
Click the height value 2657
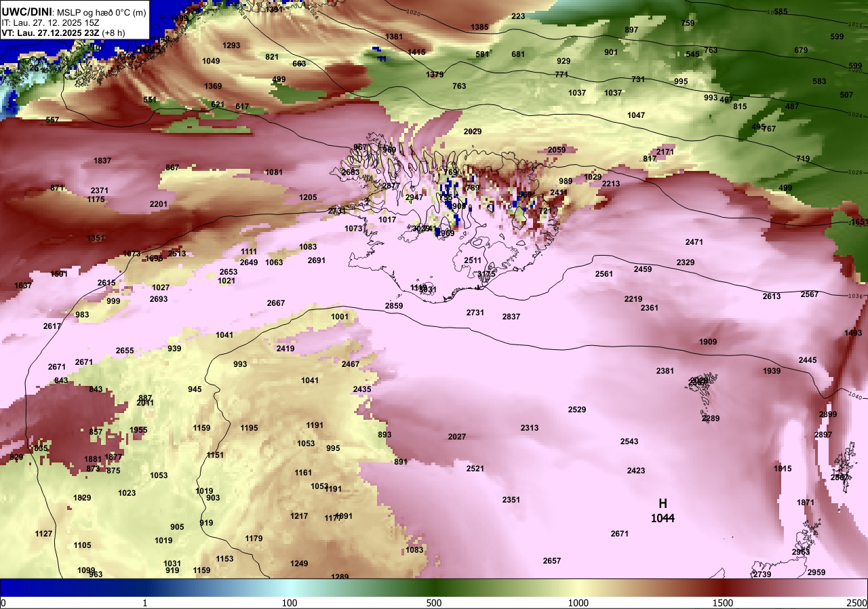point(552,561)
